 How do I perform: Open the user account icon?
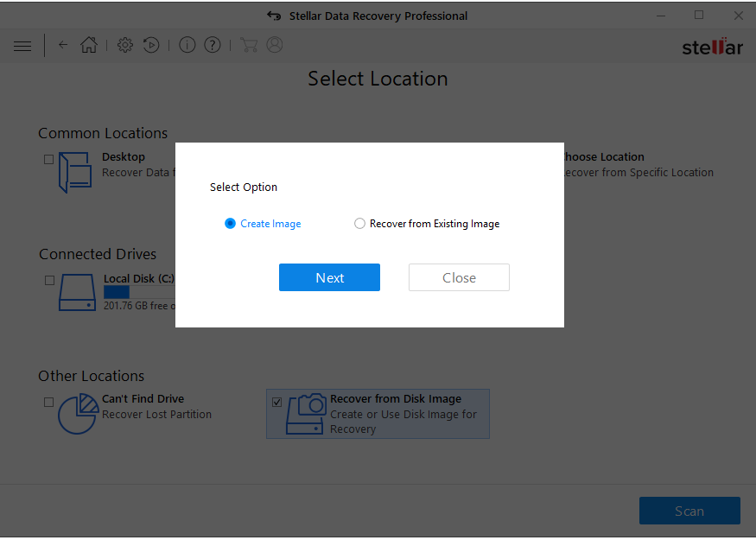coord(275,45)
